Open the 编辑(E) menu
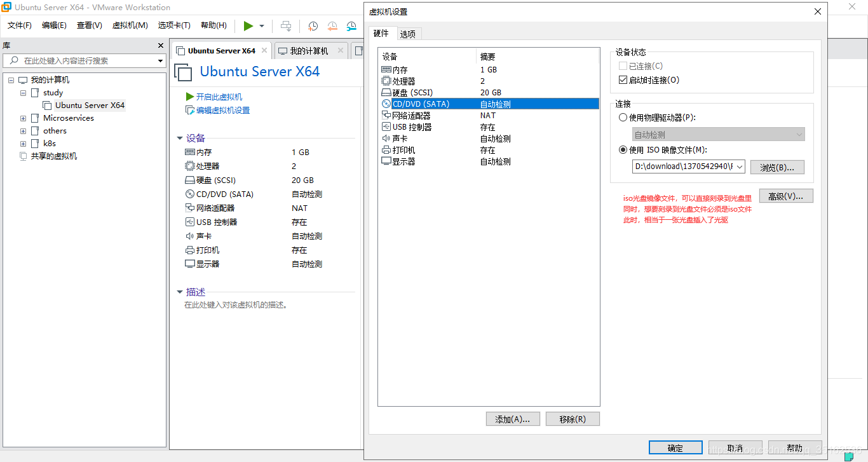The image size is (868, 462). pyautogui.click(x=54, y=25)
